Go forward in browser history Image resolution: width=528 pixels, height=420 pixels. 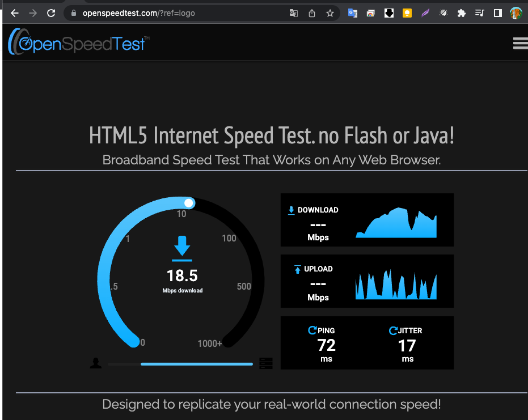33,13
